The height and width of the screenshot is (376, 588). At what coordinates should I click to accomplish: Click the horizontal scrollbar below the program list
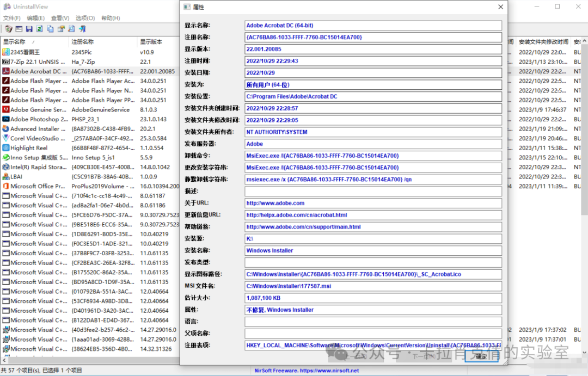tap(87, 360)
